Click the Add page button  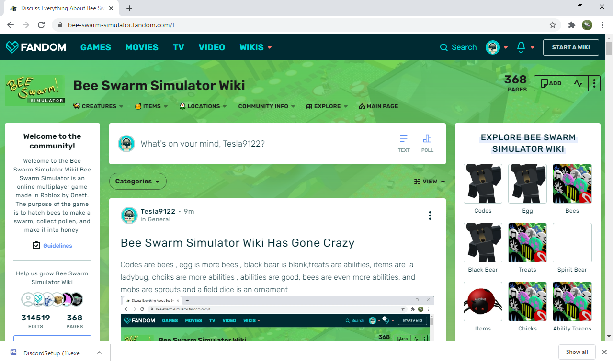click(x=551, y=83)
